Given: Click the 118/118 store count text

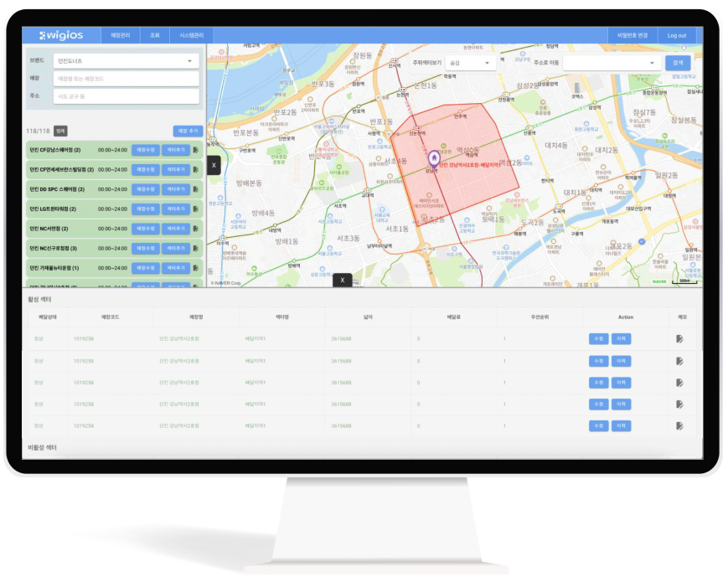Looking at the screenshot, I should (38, 131).
